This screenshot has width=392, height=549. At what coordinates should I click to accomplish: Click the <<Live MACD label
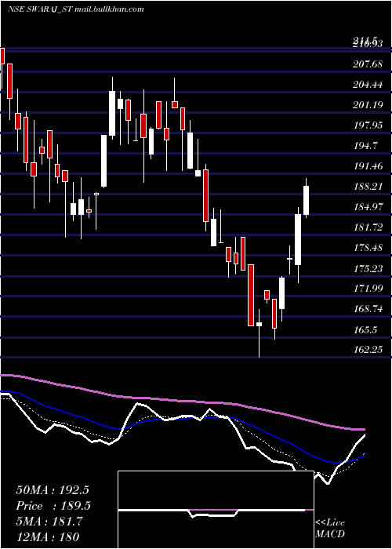pos(330,528)
